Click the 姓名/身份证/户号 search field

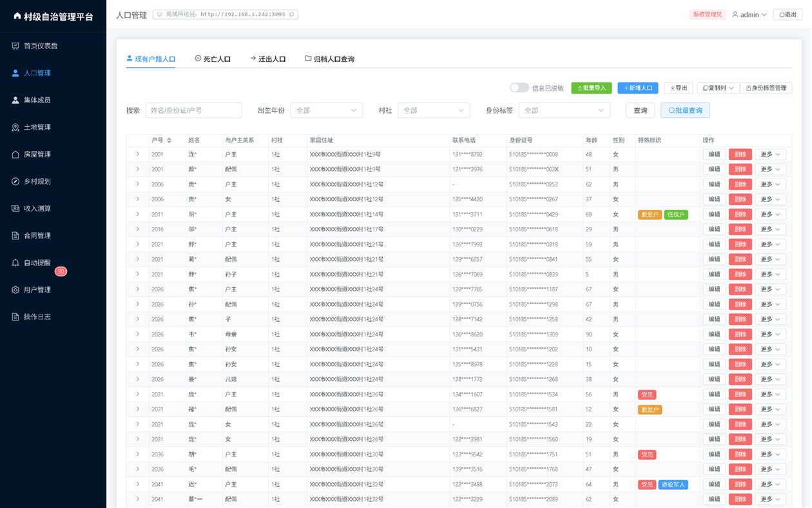[x=193, y=110]
